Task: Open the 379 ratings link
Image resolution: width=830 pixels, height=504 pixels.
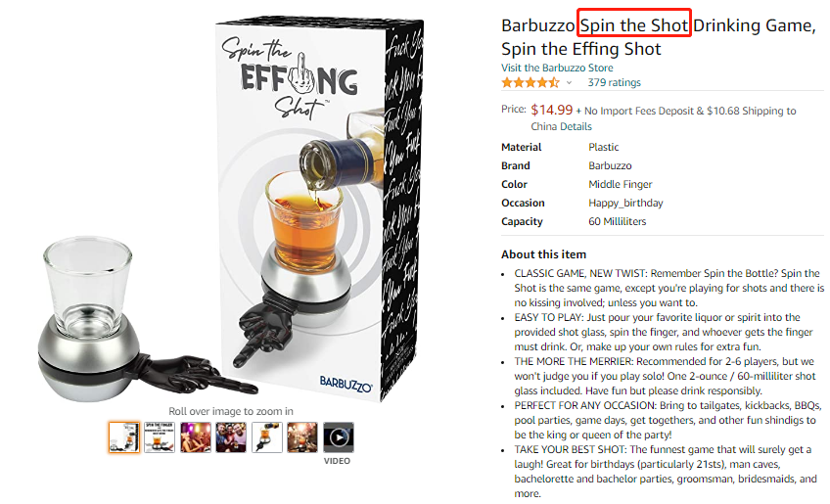Action: 614,83
